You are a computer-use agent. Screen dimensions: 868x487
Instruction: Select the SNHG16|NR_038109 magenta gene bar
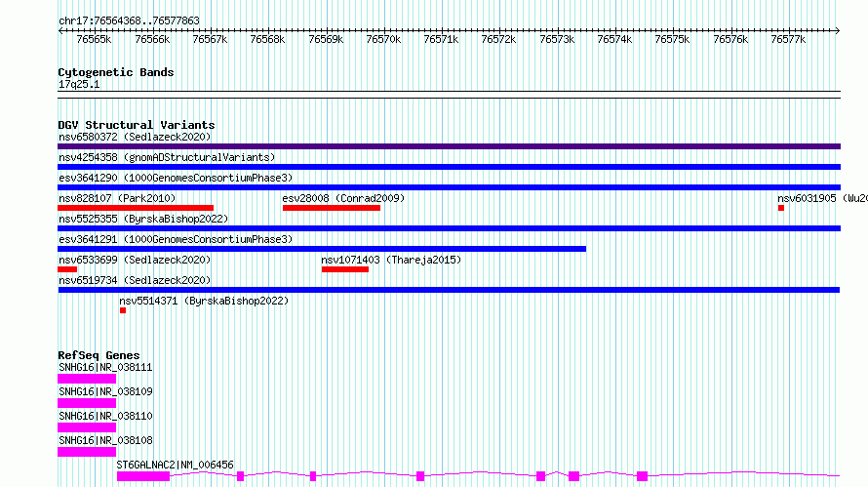click(87, 403)
